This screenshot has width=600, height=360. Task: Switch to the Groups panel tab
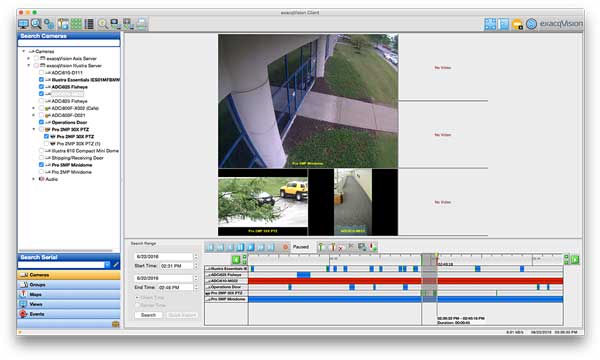click(68, 285)
